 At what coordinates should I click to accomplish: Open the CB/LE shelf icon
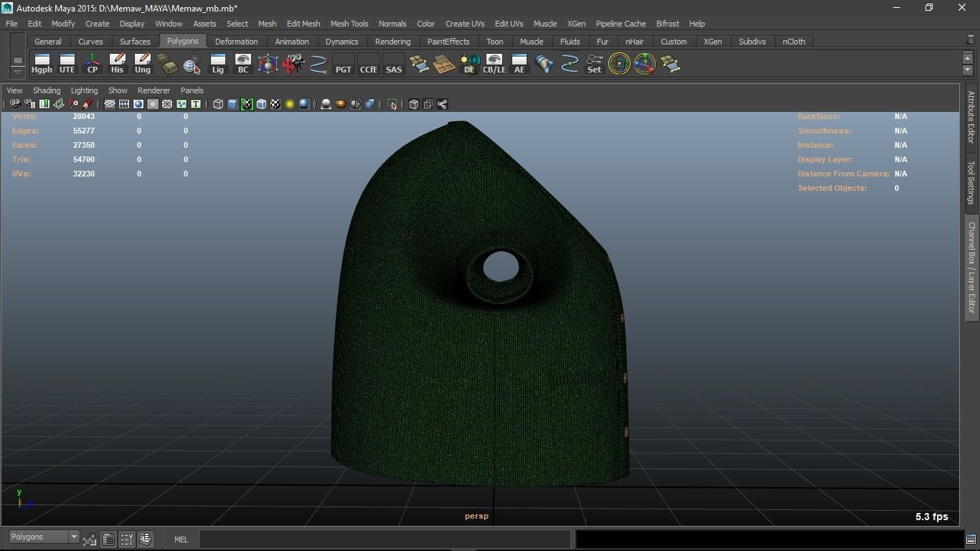tap(494, 64)
